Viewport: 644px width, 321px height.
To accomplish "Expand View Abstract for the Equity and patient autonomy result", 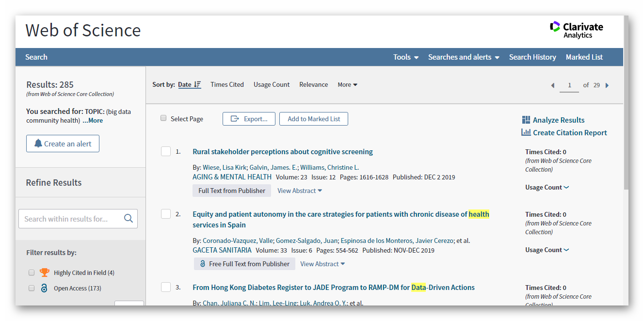I will (x=322, y=264).
